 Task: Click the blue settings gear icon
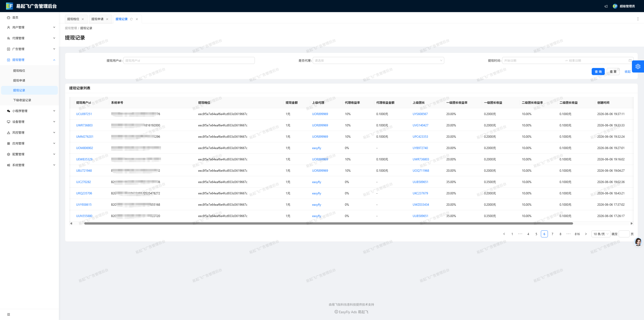638,66
